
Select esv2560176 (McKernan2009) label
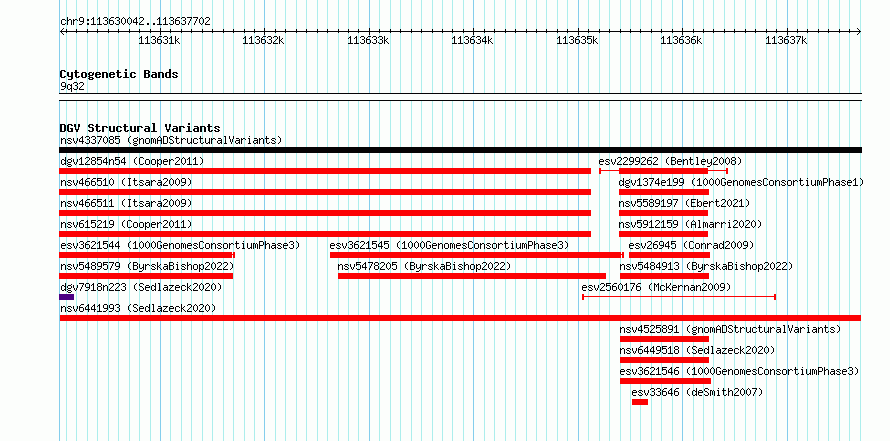click(657, 287)
